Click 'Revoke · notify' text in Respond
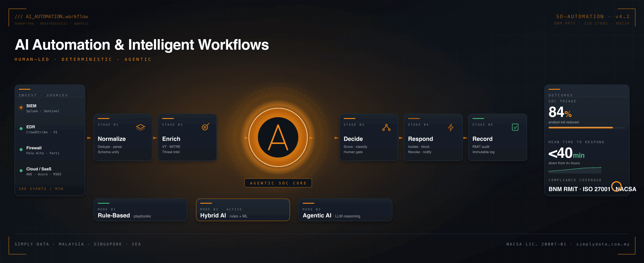The height and width of the screenshot is (263, 644). [420, 152]
